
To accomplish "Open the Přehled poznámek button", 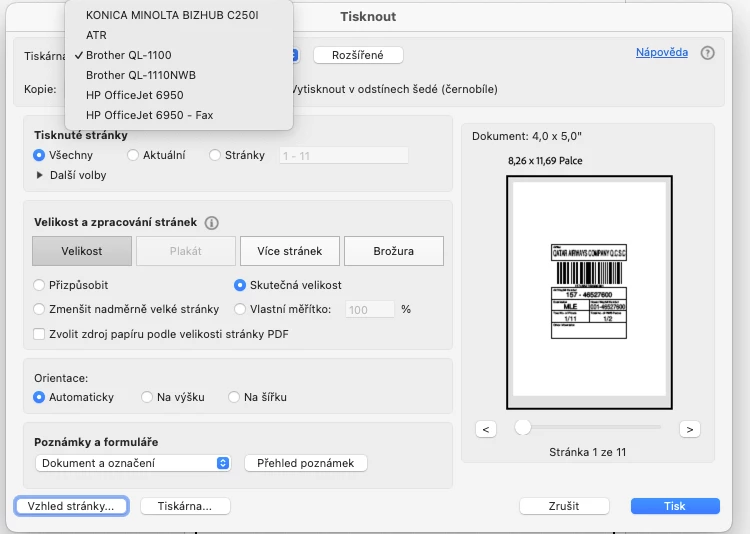I will pyautogui.click(x=306, y=463).
